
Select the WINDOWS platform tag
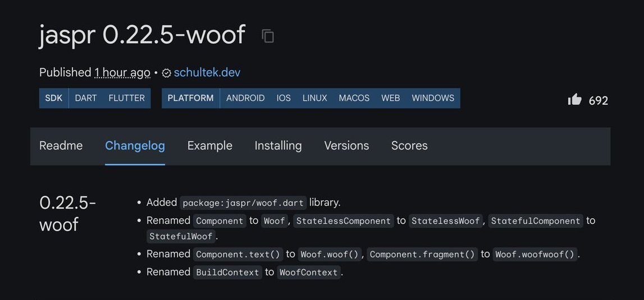(x=433, y=98)
